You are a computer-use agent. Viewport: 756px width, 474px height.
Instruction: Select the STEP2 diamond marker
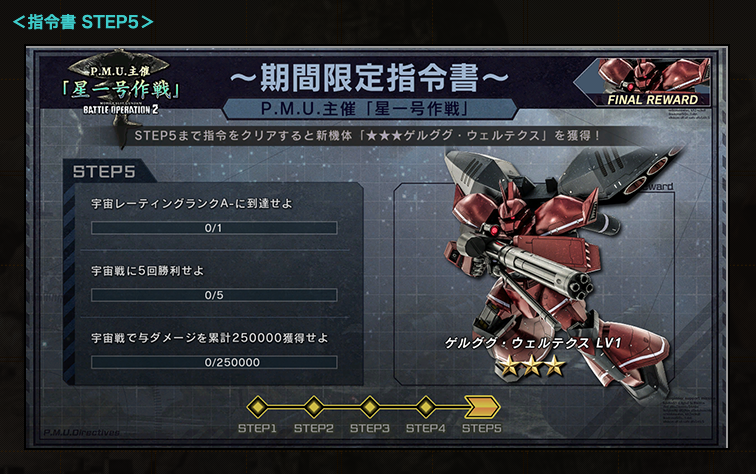point(314,407)
